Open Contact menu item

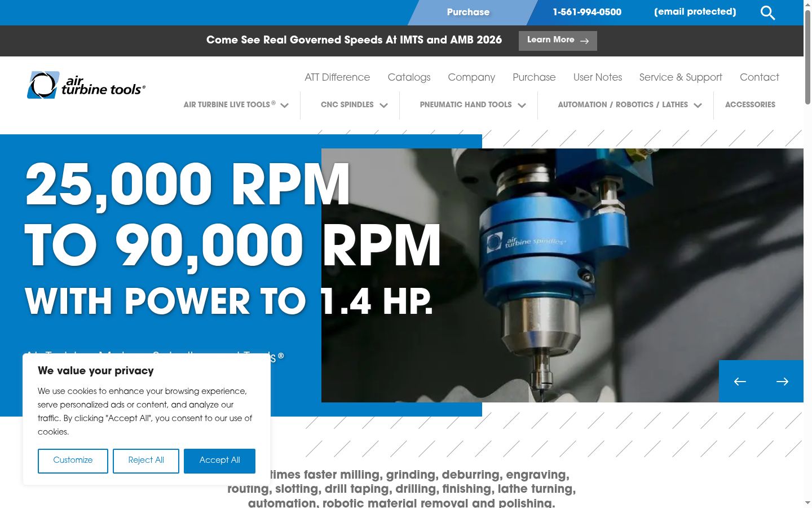point(760,77)
